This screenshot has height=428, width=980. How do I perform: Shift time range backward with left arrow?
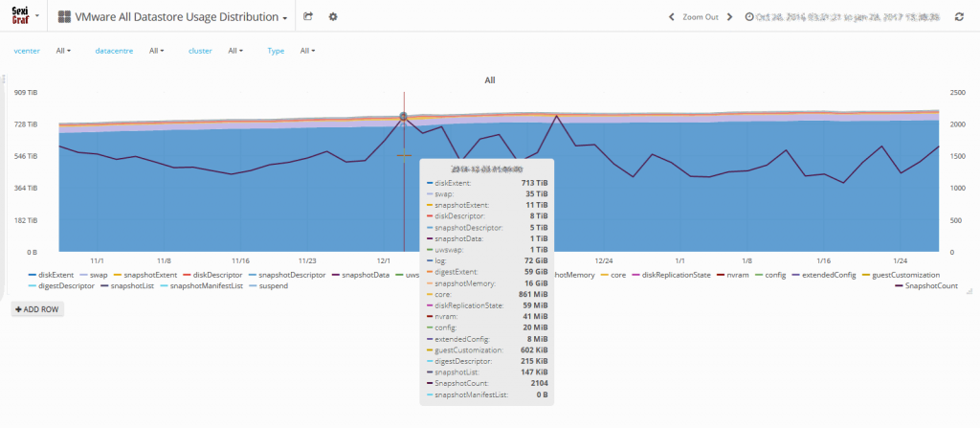pyautogui.click(x=671, y=17)
